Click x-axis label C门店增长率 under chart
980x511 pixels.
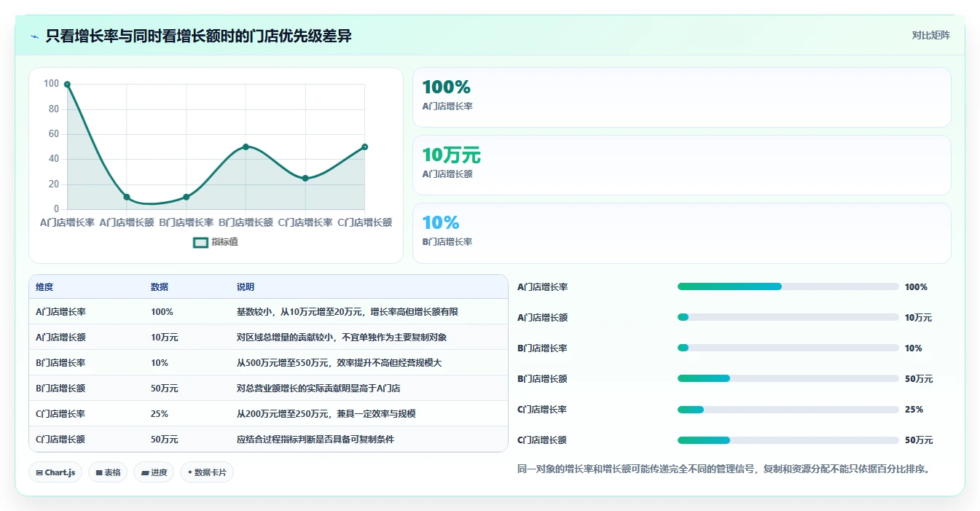(x=305, y=222)
